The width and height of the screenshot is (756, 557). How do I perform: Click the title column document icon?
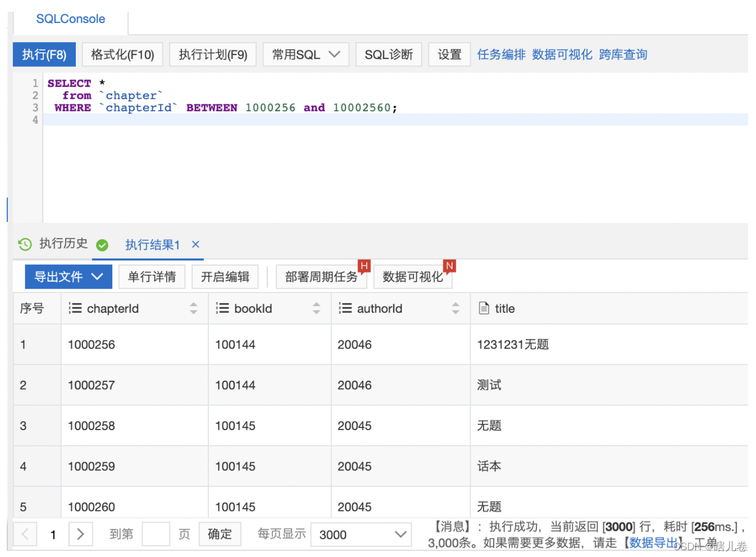click(484, 308)
